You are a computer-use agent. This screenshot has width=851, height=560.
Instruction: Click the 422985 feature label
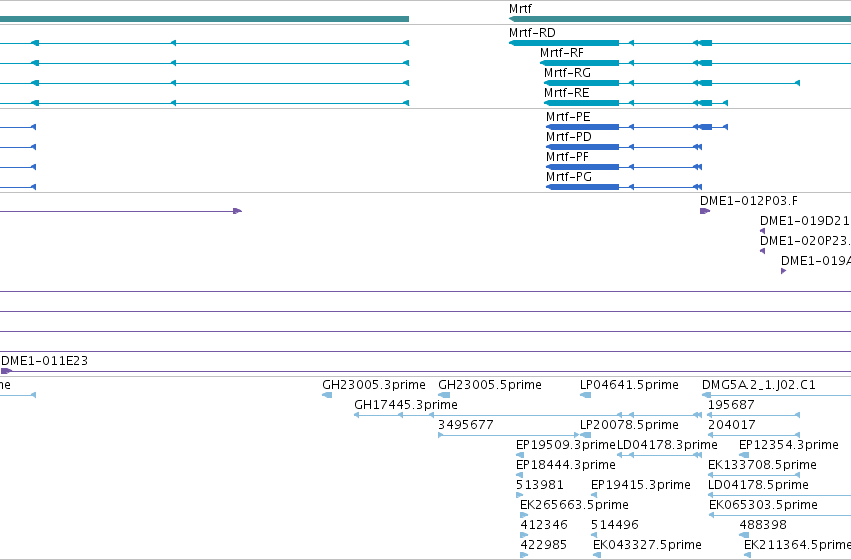(x=543, y=545)
